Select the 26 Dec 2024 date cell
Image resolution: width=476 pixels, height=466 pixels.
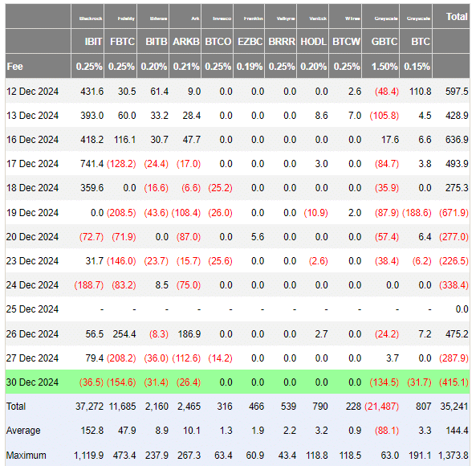click(x=32, y=334)
